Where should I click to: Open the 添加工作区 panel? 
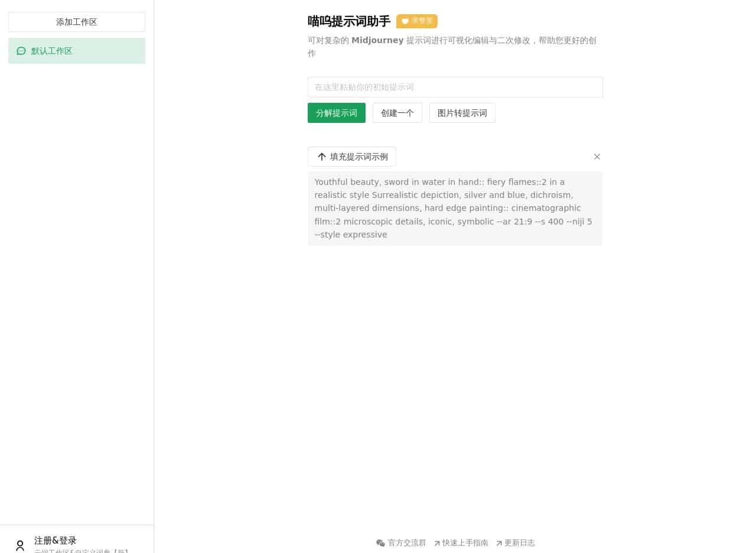coord(76,22)
